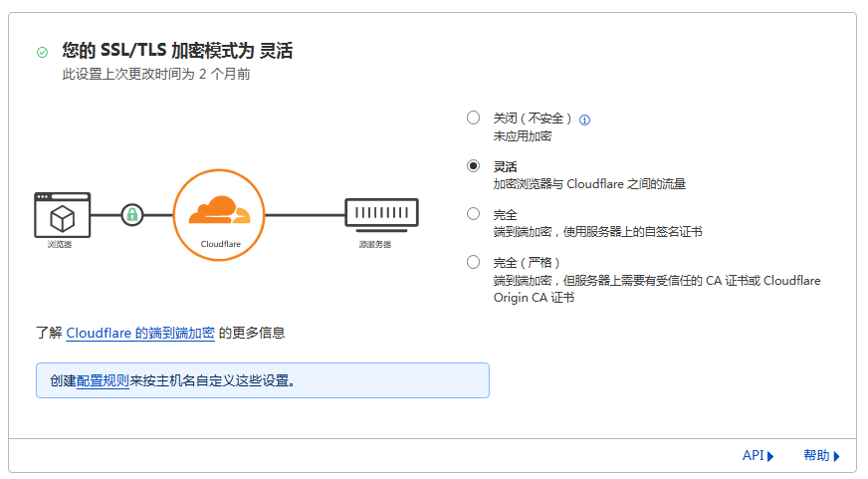Click the orange Cloudflare cloud logo
This screenshot has width=868, height=479.
click(x=219, y=211)
